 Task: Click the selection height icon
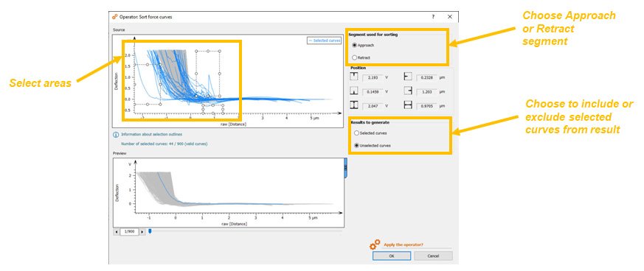click(354, 105)
